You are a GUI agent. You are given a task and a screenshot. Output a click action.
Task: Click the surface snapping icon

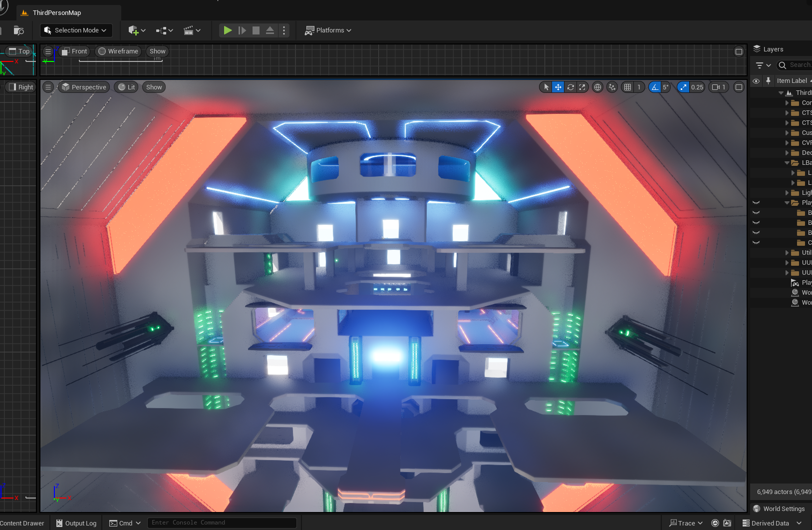point(612,87)
